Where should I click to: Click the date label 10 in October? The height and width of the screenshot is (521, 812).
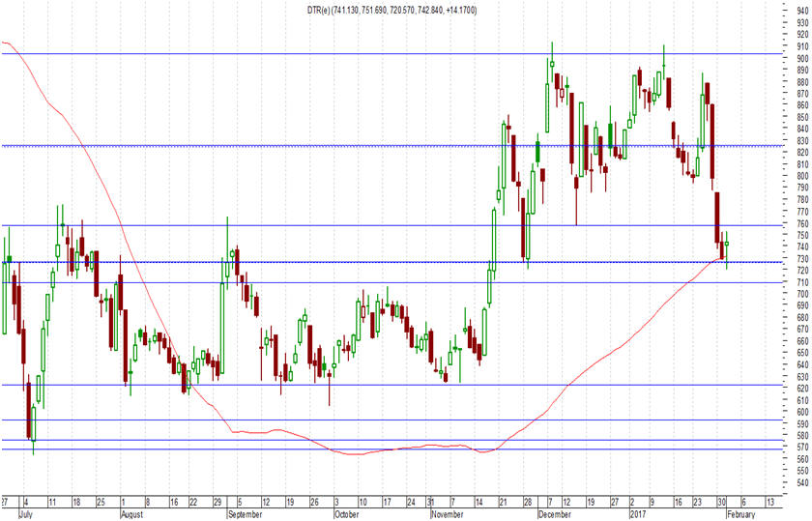click(363, 502)
